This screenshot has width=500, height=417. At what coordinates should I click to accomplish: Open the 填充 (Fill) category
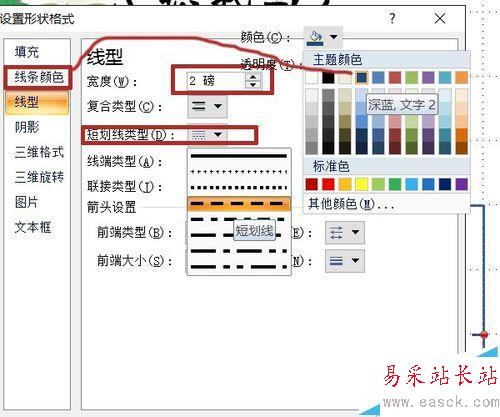click(27, 52)
